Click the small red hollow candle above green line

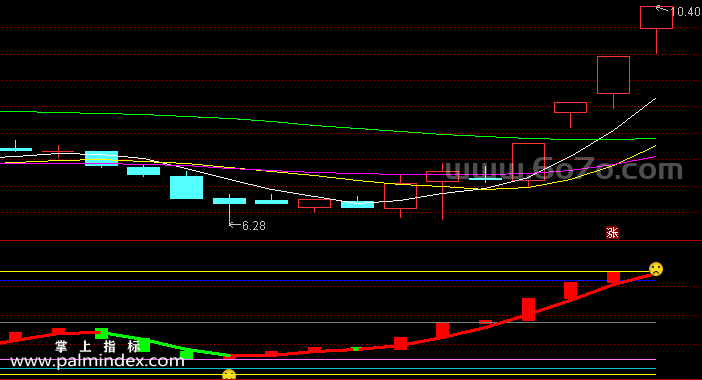tap(570, 107)
